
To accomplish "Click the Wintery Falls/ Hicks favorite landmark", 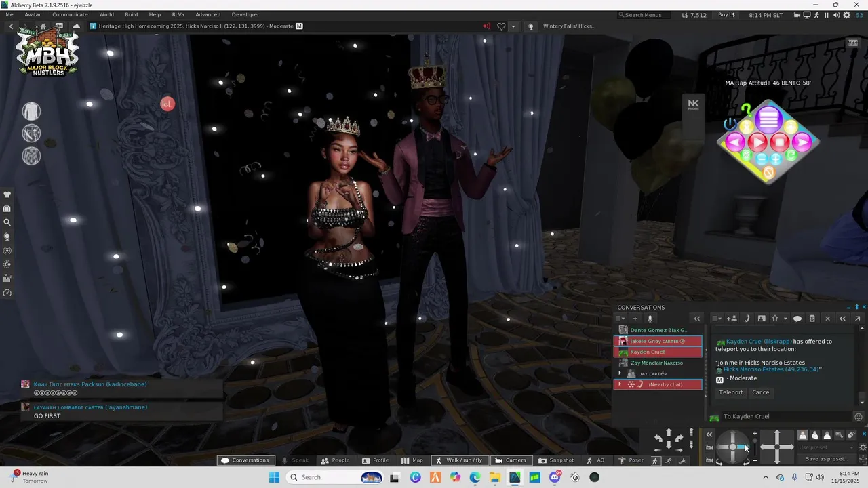I will click(569, 26).
